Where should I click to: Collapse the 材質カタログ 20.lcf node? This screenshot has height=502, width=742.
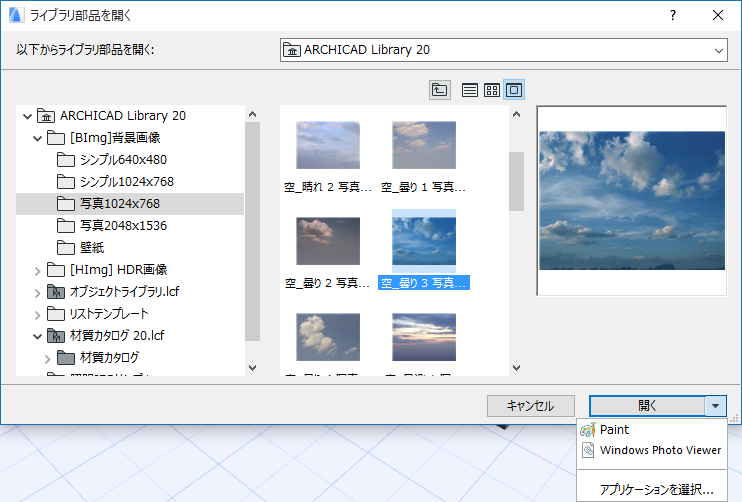(x=37, y=336)
